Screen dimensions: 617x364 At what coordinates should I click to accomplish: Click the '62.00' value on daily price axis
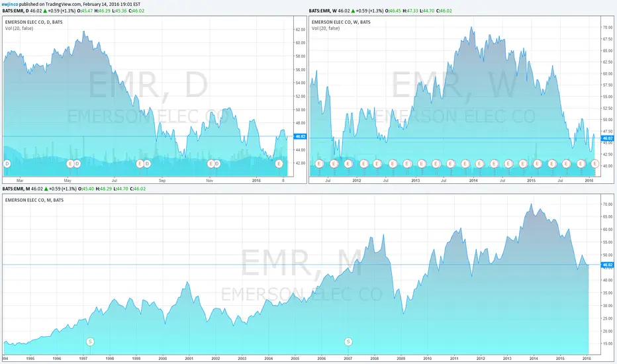(x=301, y=30)
